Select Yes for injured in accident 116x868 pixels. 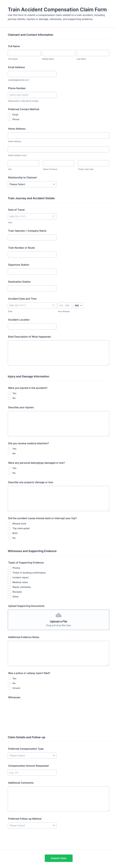(9, 393)
